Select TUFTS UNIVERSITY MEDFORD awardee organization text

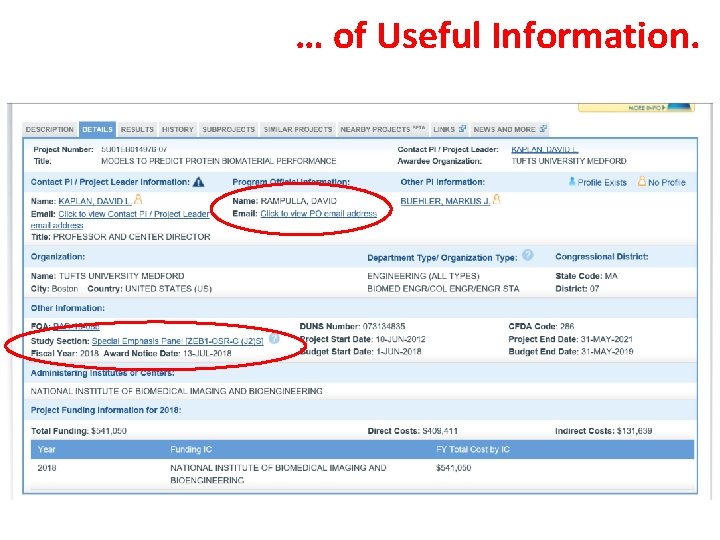[x=569, y=161]
